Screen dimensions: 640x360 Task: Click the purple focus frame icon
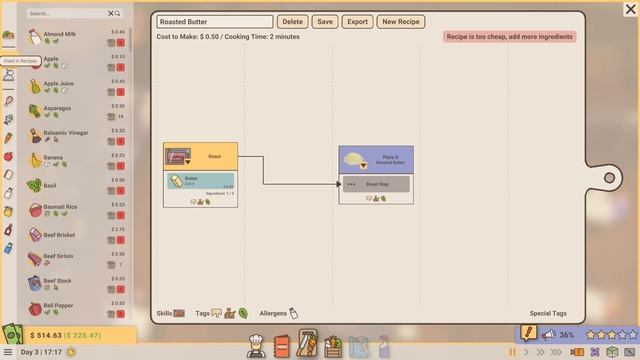595,352
